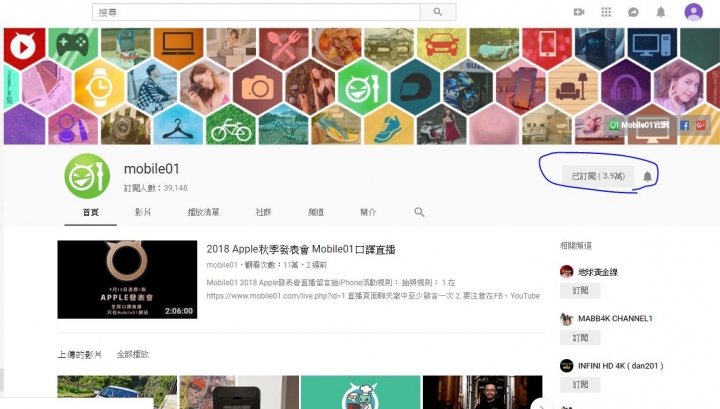Screen dimensions: 720x409
Task: Switch to the 影片 tab
Action: pyautogui.click(x=143, y=212)
